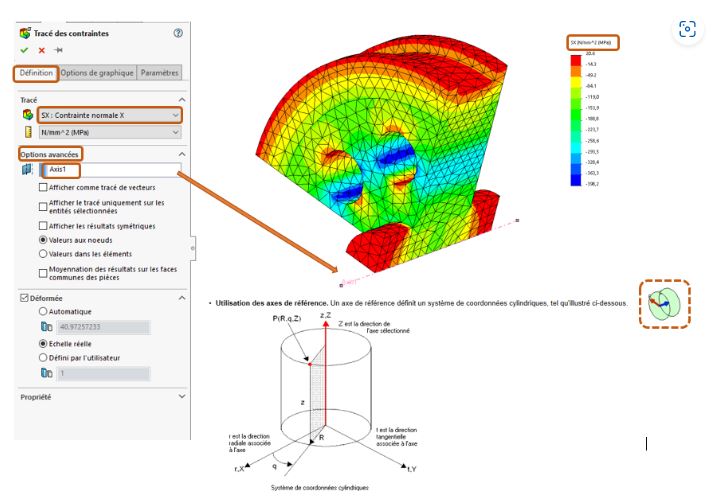Select Défini par l'utilisateur radio button
The width and height of the screenshot is (725, 502).
coord(43,358)
